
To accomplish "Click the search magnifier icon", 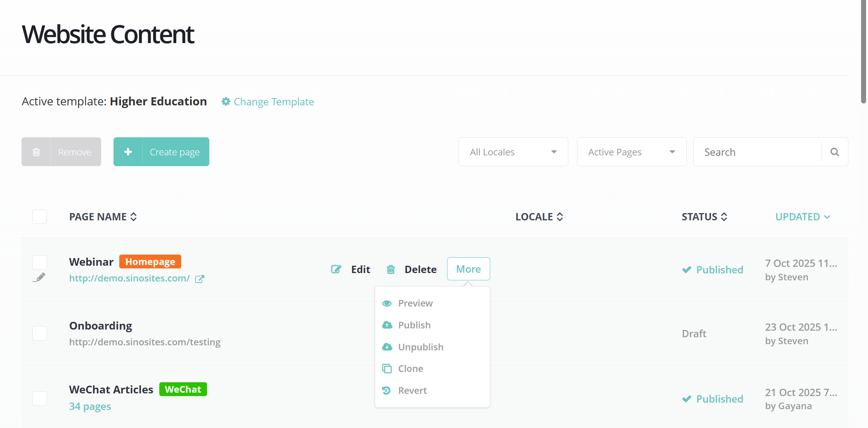I will [x=835, y=152].
